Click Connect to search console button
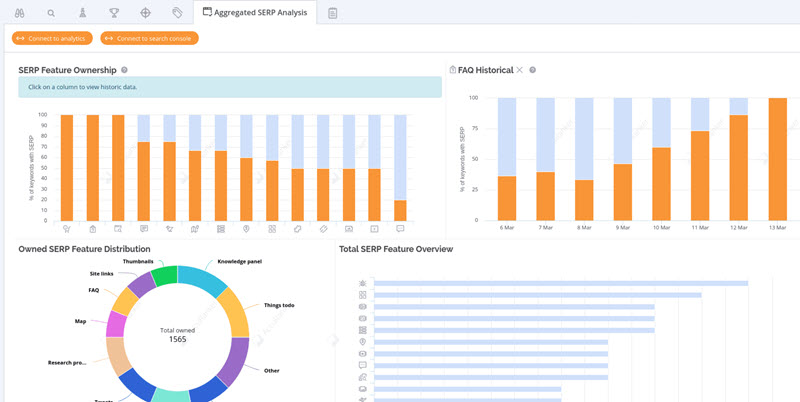The image size is (800, 402). click(x=149, y=38)
